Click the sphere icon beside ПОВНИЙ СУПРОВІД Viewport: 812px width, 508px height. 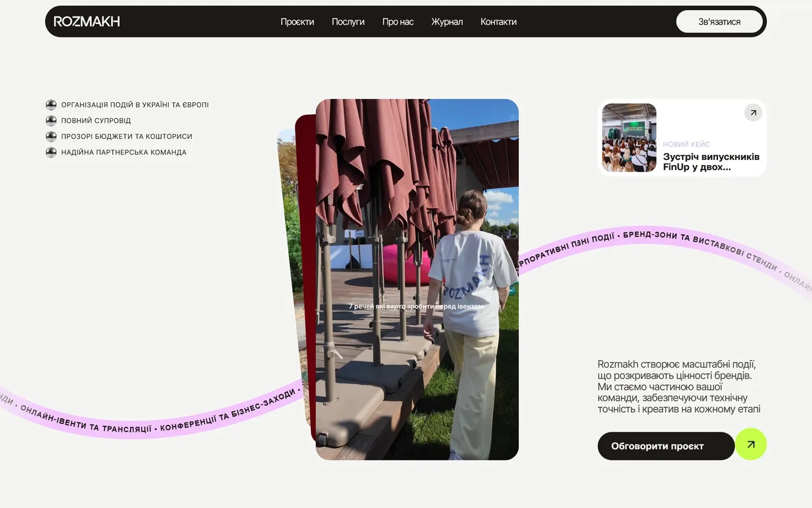[x=51, y=121]
